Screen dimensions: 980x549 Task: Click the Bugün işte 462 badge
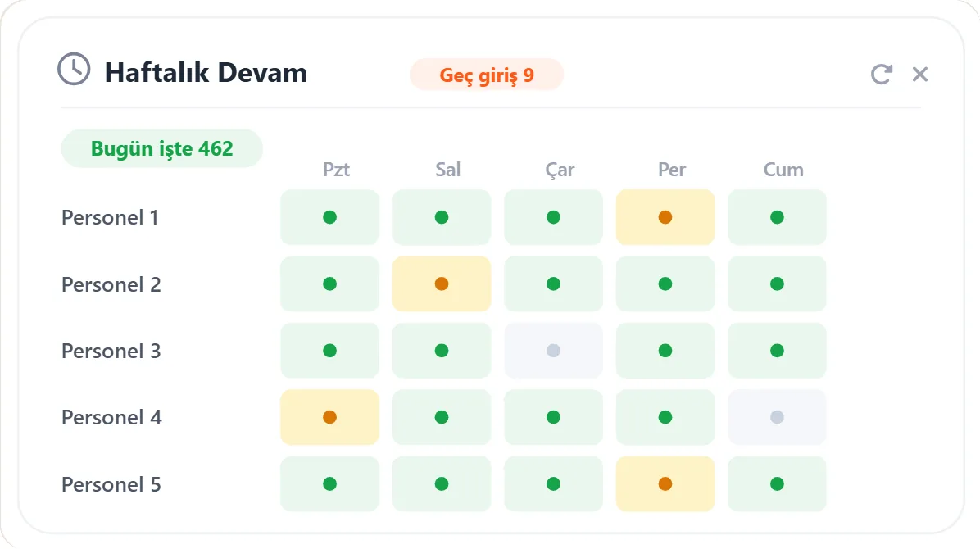[x=162, y=148]
